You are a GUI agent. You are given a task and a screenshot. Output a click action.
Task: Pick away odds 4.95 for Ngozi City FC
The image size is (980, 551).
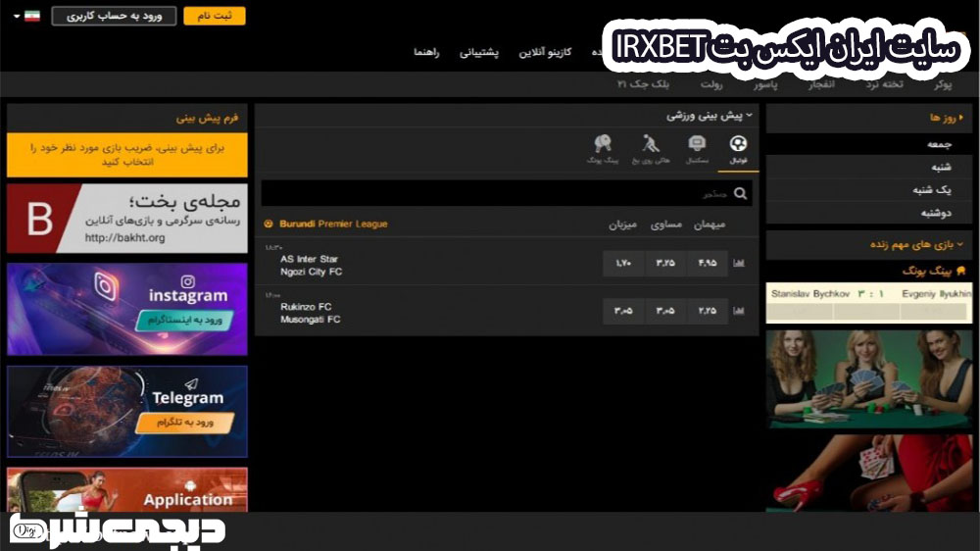coord(708,263)
